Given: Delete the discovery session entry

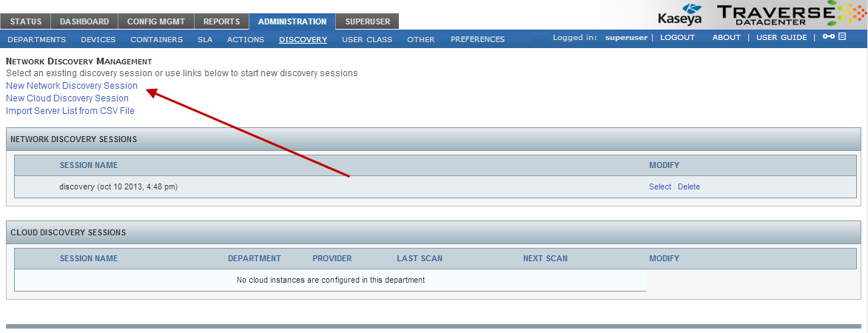Looking at the screenshot, I should tap(688, 186).
